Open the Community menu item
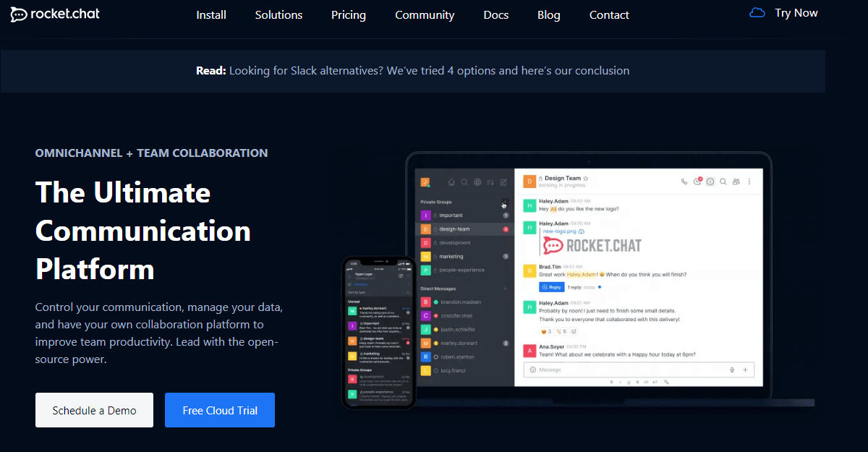This screenshot has width=868, height=452. (425, 14)
